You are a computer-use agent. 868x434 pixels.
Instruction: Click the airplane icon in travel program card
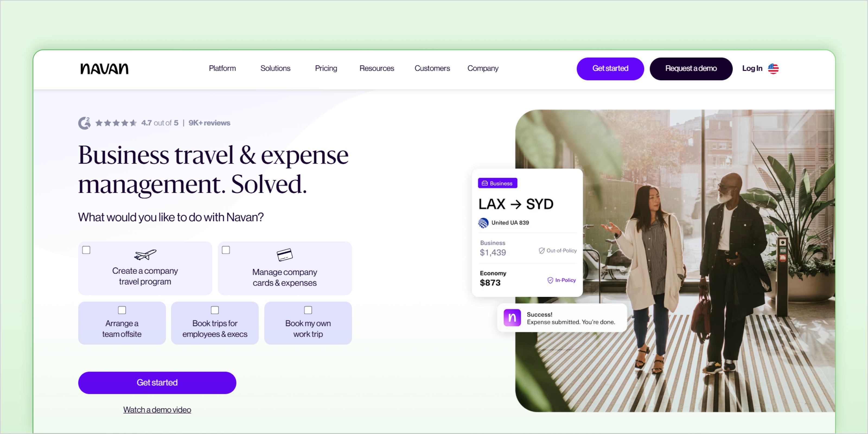[145, 255]
